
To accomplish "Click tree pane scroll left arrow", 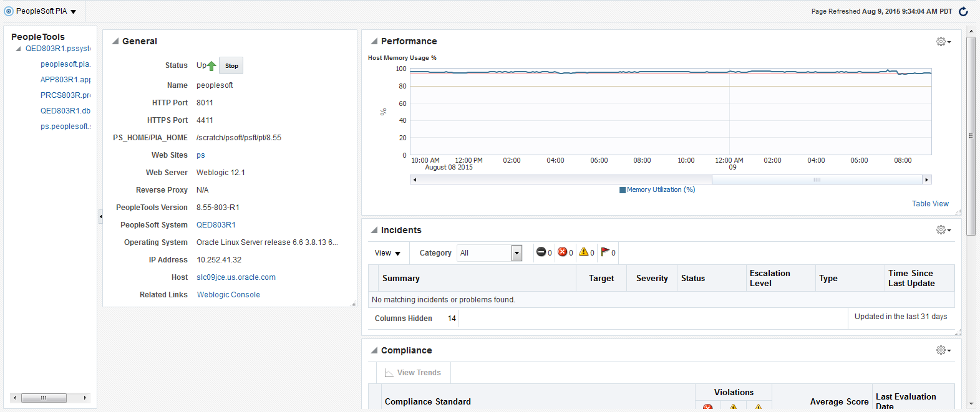I will pos(15,398).
